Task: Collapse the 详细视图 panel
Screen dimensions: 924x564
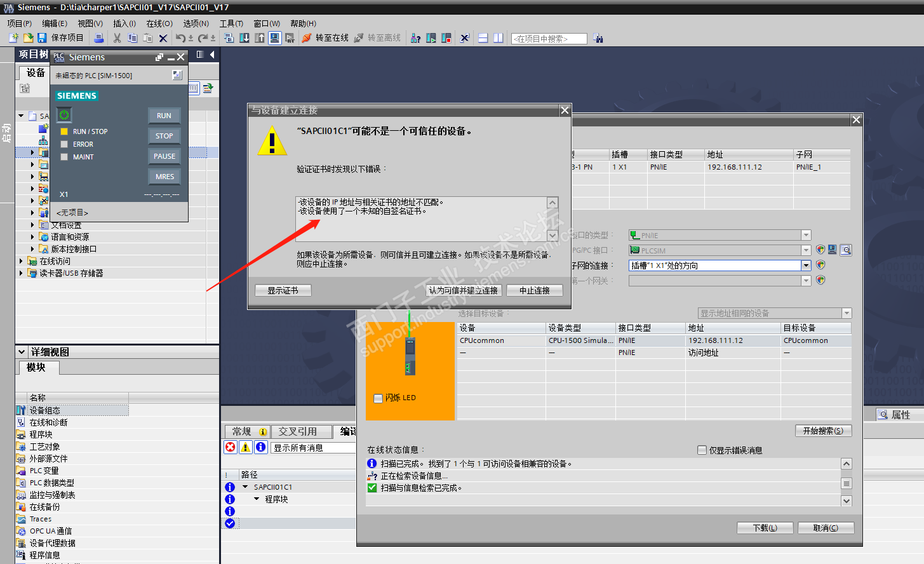Action: click(x=22, y=352)
